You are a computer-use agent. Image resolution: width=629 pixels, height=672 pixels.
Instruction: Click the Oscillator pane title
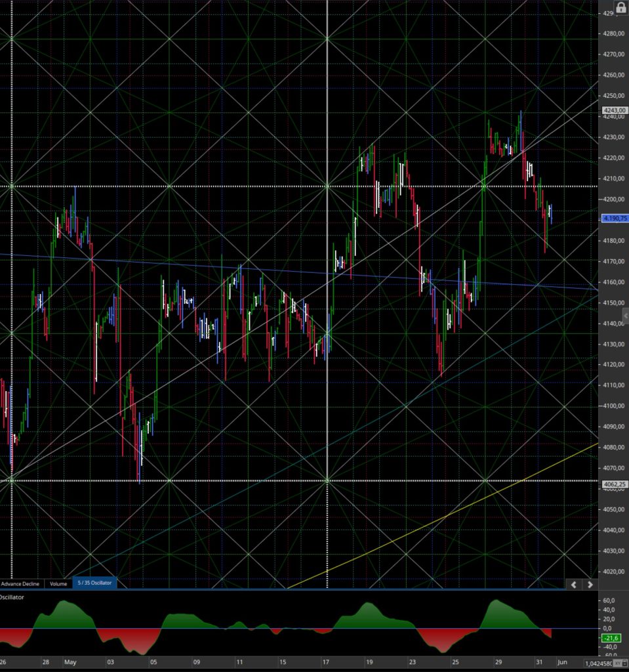tap(12, 597)
